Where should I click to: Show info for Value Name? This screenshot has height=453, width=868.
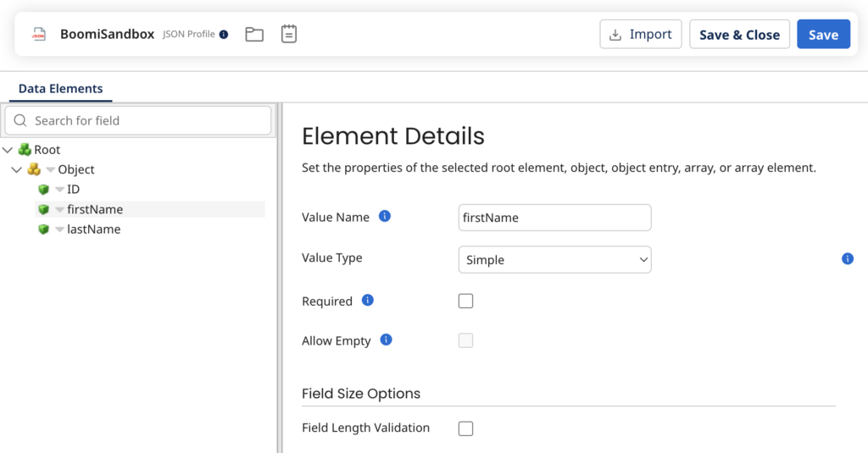[x=385, y=216]
